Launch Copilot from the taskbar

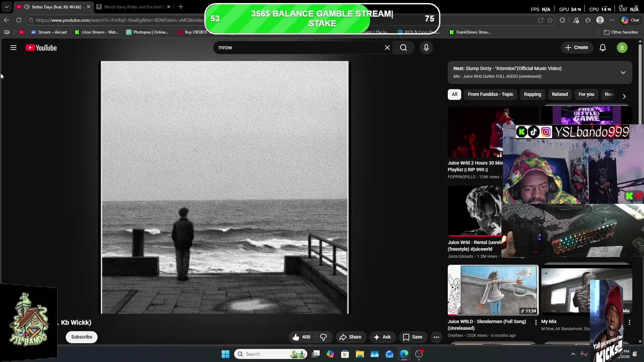pos(330,354)
